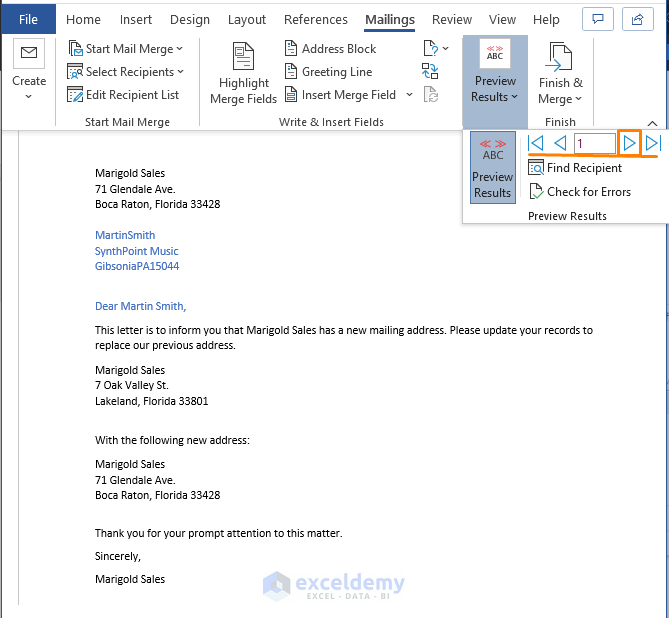
Task: Click Edit Recipient List
Action: [x=123, y=95]
